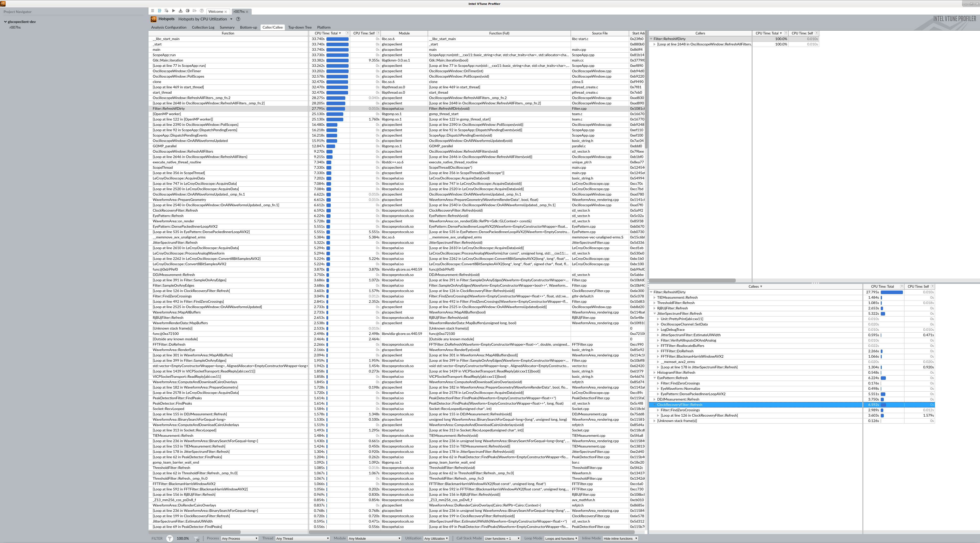Screen dimensions: 980x543
Task: Close the Welcome tab
Action: pos(226,12)
